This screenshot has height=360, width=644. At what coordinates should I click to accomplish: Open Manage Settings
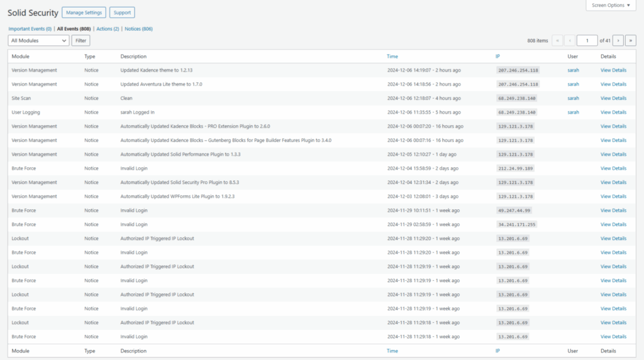pos(84,13)
